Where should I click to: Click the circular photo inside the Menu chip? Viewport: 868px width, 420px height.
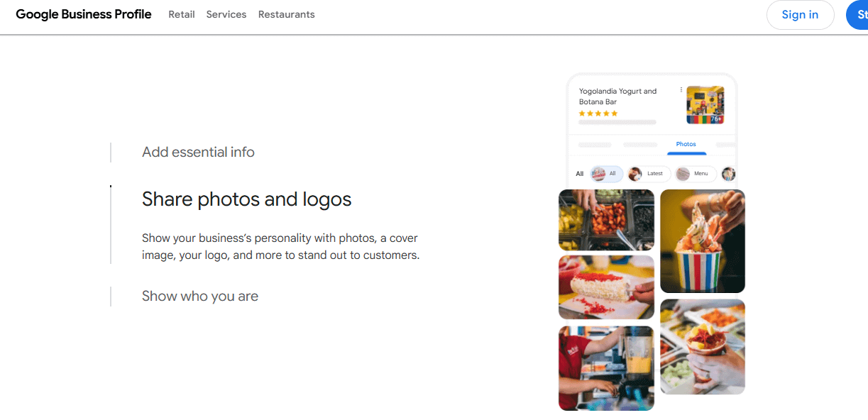point(683,173)
